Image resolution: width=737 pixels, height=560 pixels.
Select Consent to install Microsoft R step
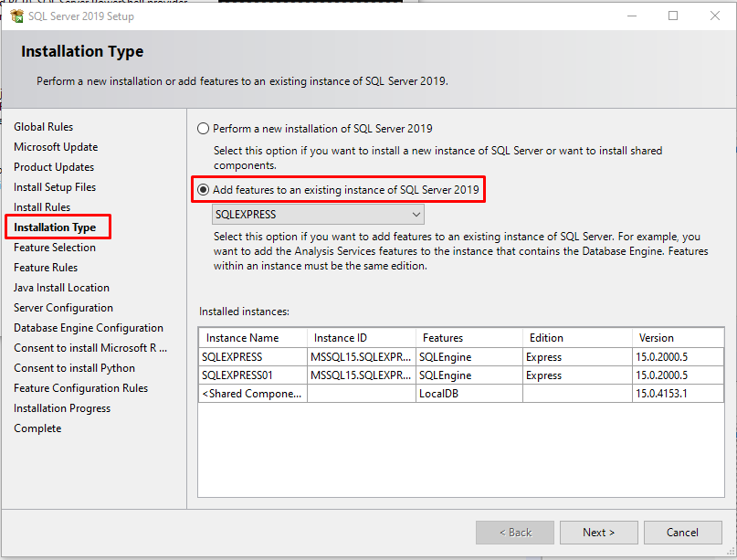tap(90, 348)
